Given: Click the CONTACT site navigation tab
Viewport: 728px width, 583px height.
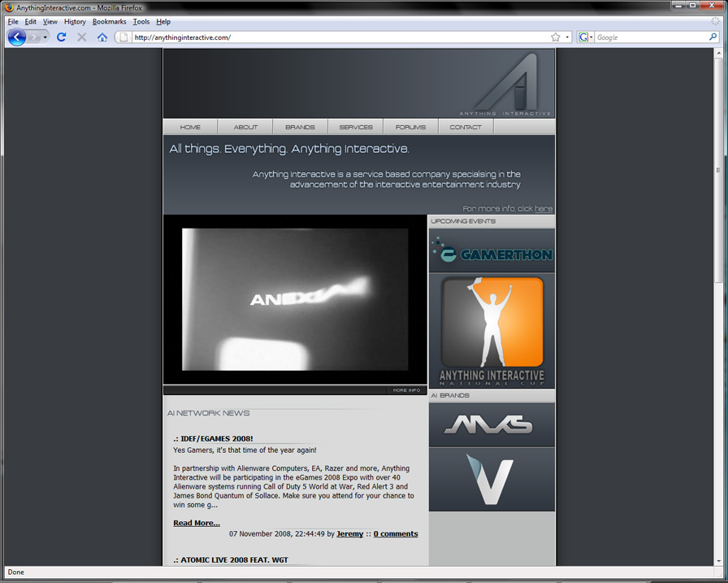Looking at the screenshot, I should [x=466, y=127].
